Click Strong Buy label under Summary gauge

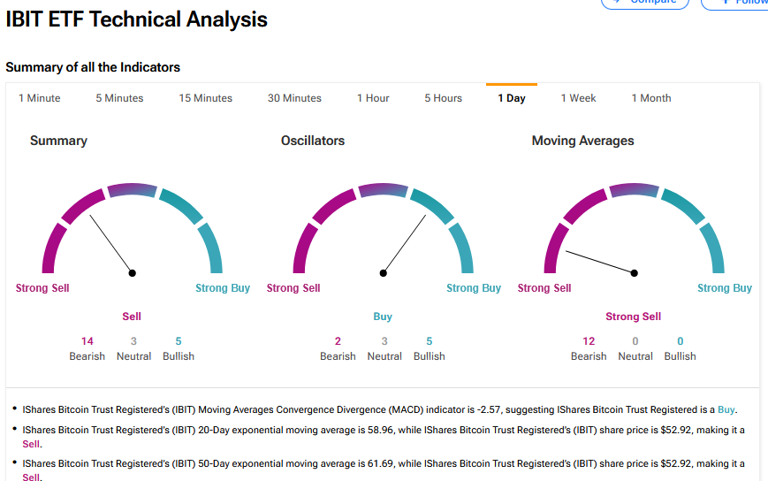tap(223, 288)
